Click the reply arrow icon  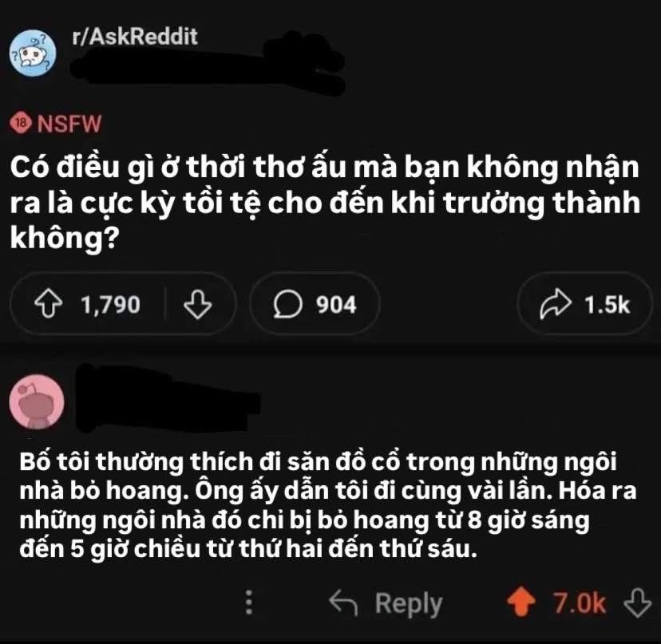343,603
